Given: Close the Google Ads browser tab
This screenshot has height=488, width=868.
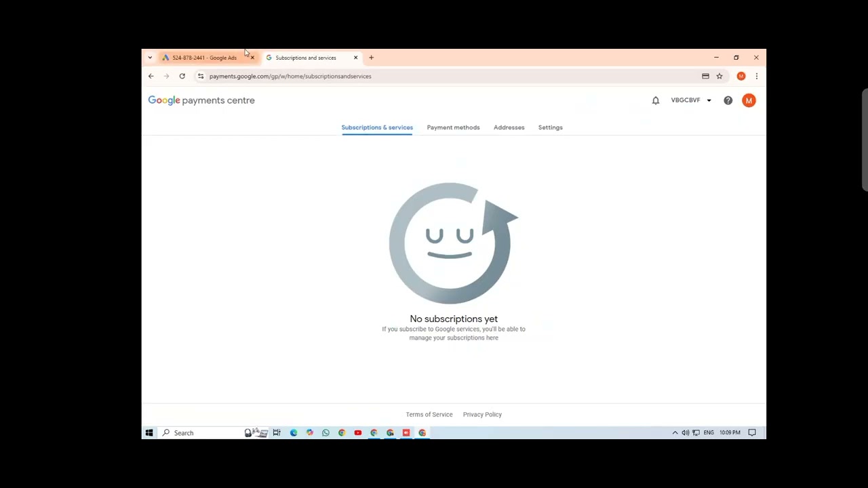Looking at the screenshot, I should (x=252, y=58).
